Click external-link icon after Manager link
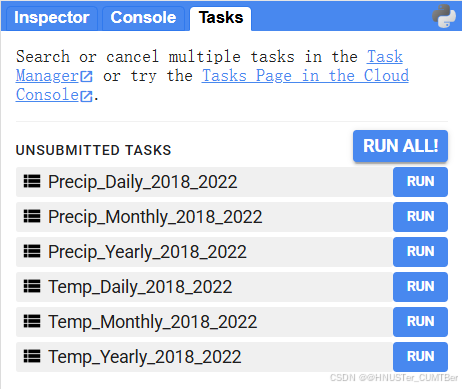The height and width of the screenshot is (389, 462). coord(87,76)
